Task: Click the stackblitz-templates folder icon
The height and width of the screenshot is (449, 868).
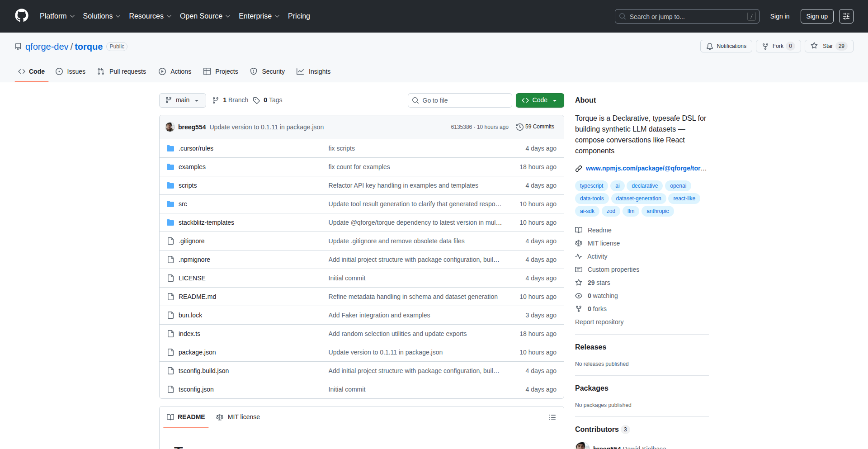Action: 170,222
